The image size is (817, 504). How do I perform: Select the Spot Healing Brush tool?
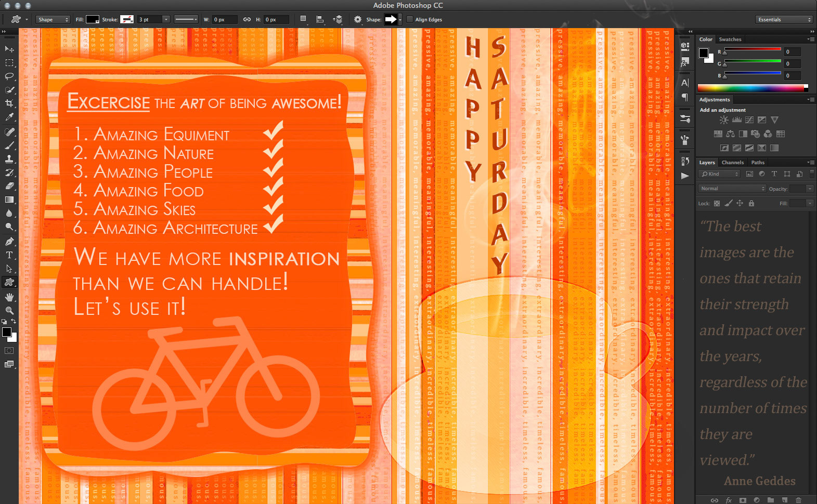9,132
